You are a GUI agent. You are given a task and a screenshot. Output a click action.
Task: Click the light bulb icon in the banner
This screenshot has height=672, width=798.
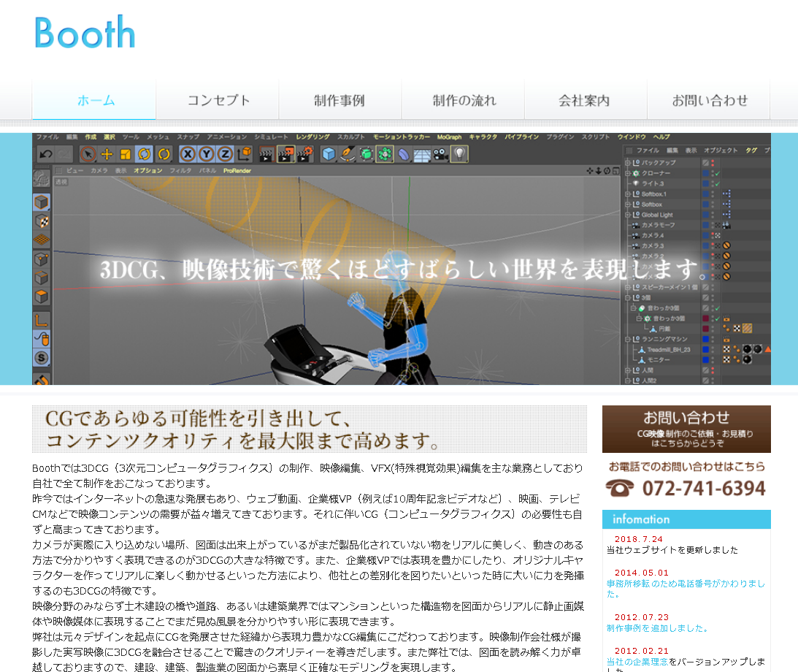tap(459, 153)
